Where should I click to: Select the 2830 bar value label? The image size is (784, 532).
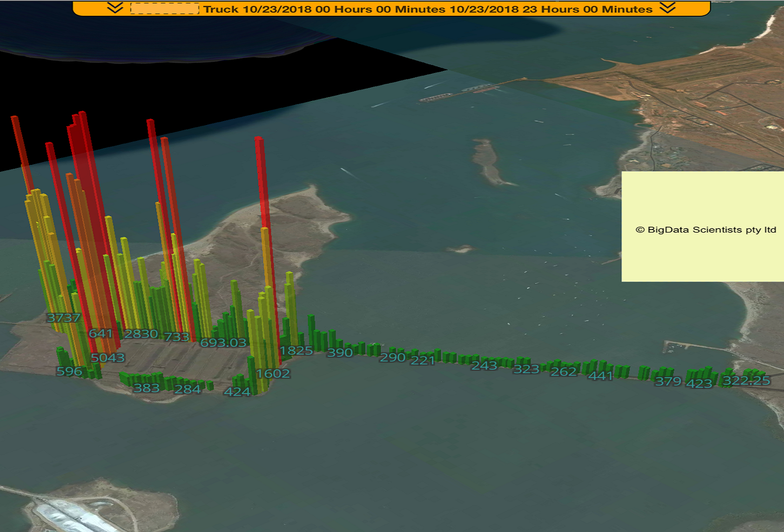(141, 334)
